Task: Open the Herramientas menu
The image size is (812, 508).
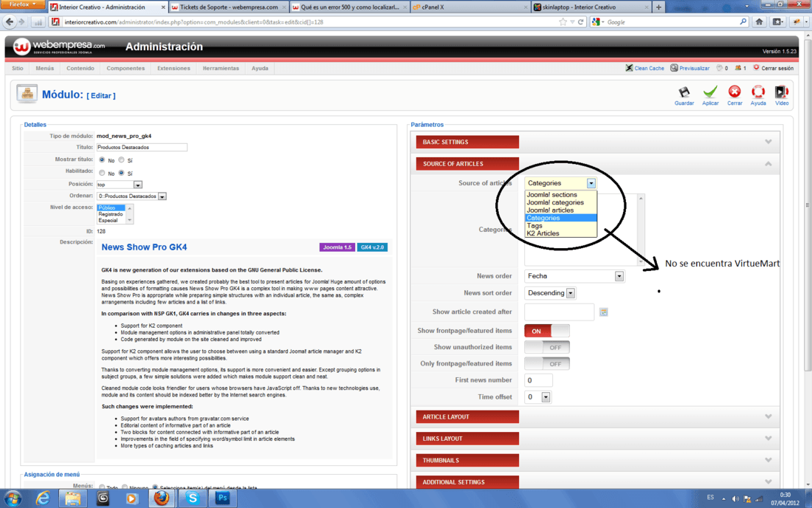Action: [221, 69]
